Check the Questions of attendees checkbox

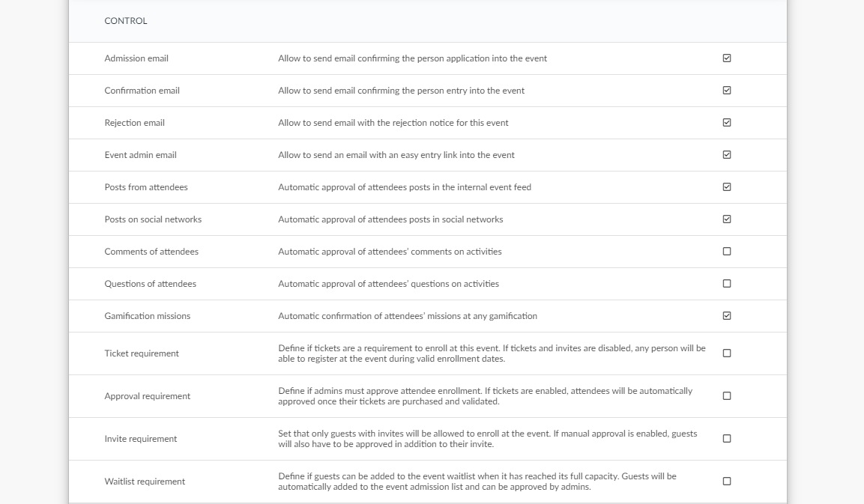(727, 284)
